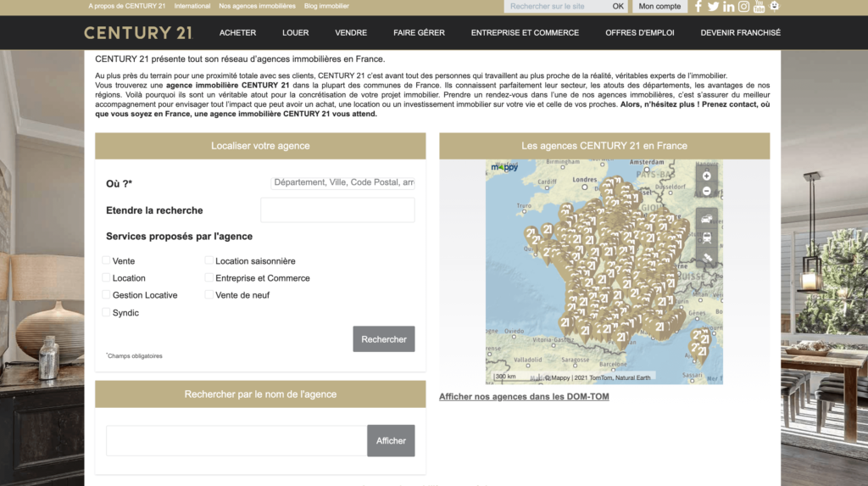Screen dimensions: 868x486
Task: Click the Afficher button
Action: [391, 440]
